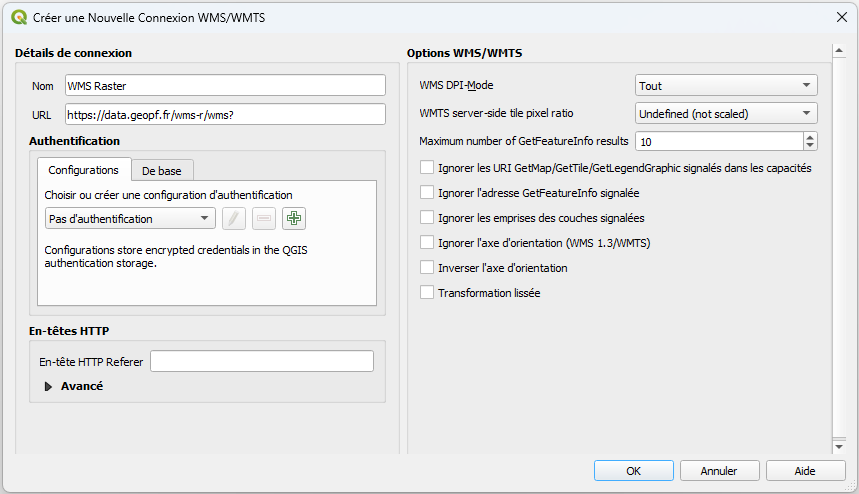Toggle Inverser l'axe d'orientation checkbox

coord(427,268)
